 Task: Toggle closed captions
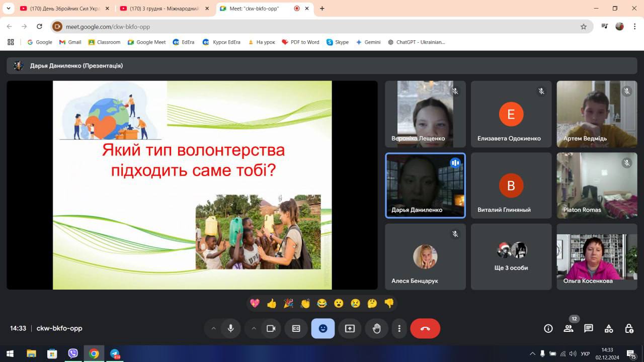click(296, 328)
